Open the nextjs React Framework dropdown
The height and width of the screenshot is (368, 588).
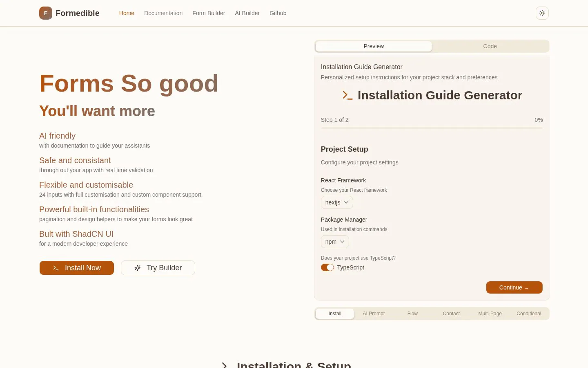point(337,202)
